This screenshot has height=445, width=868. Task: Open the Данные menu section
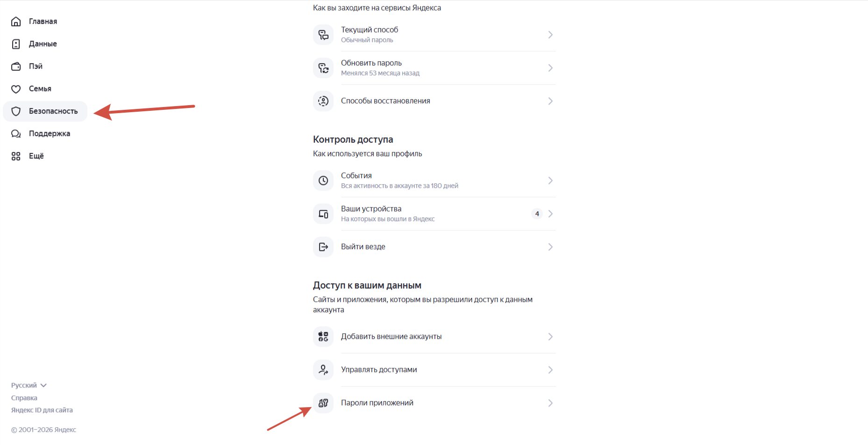[43, 44]
